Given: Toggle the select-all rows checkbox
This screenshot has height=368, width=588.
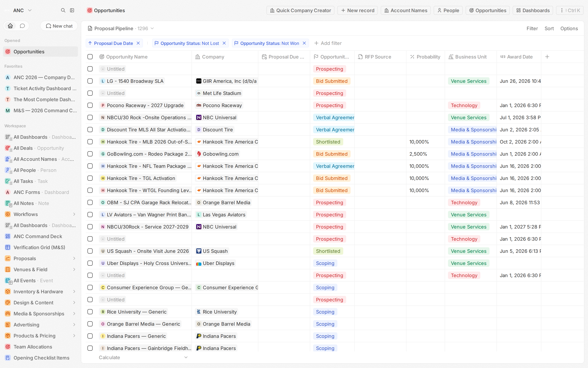Looking at the screenshot, I should 90,57.
